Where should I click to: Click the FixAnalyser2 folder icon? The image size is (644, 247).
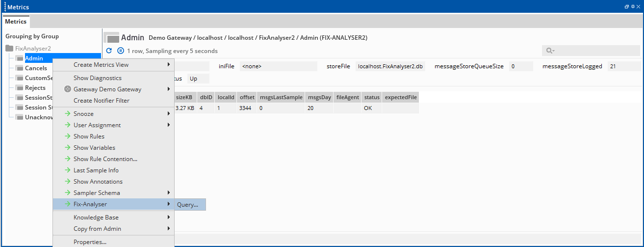9,49
